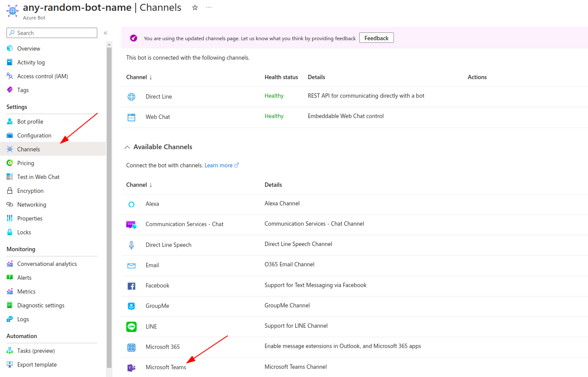
Task: Click the Direct Line Speech microphone icon
Action: pyautogui.click(x=131, y=245)
